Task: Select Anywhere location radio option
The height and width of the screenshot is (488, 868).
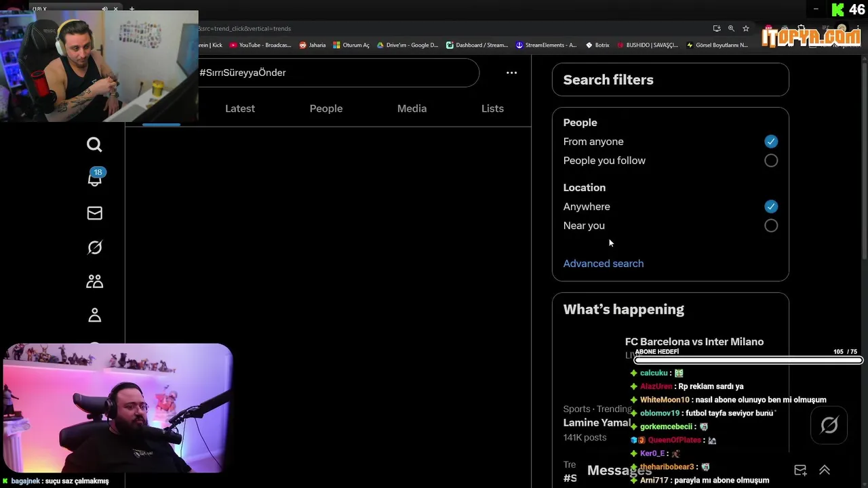Action: pyautogui.click(x=771, y=207)
